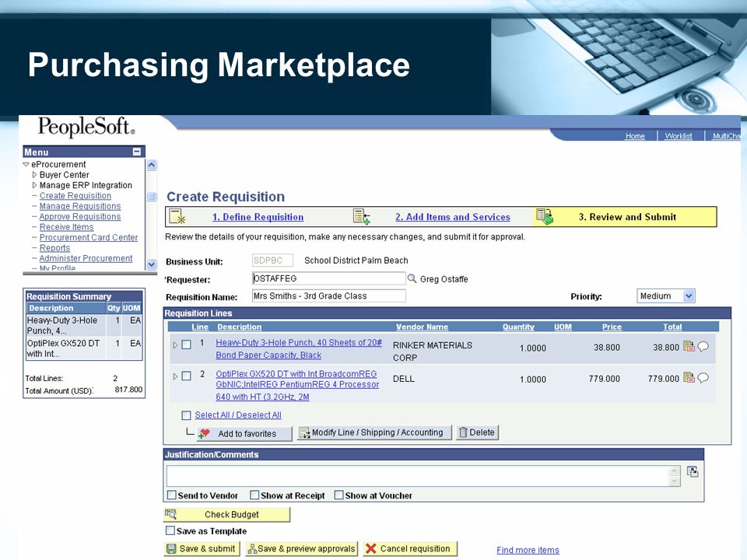The image size is (747, 560).
Task: Click the menu scrollbar up arrow
Action: point(152,165)
